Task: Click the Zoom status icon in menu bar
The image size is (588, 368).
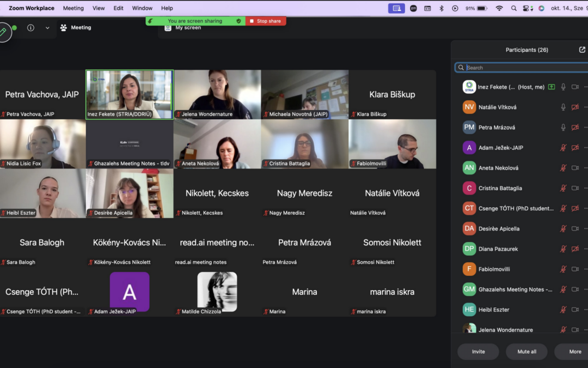Action: pyautogui.click(x=413, y=8)
